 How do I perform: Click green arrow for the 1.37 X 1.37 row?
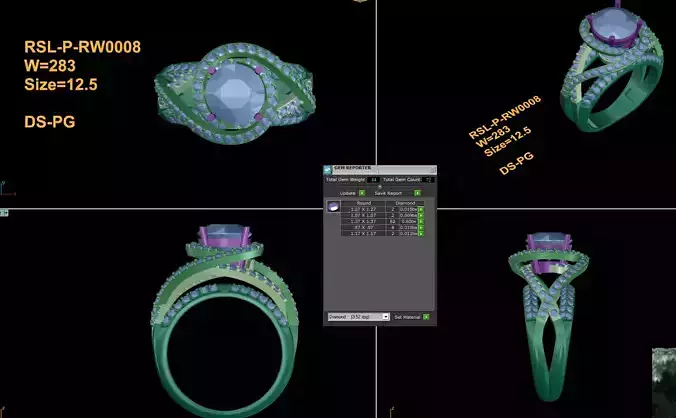click(421, 221)
